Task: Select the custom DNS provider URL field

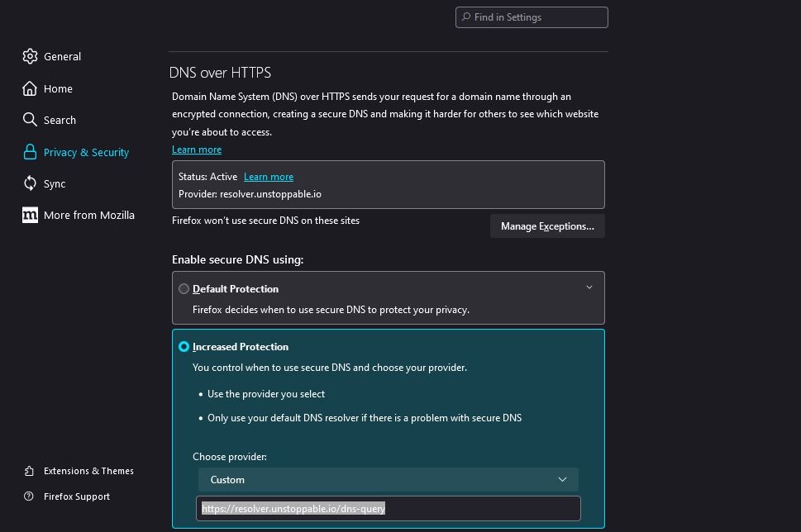Action: tap(388, 508)
